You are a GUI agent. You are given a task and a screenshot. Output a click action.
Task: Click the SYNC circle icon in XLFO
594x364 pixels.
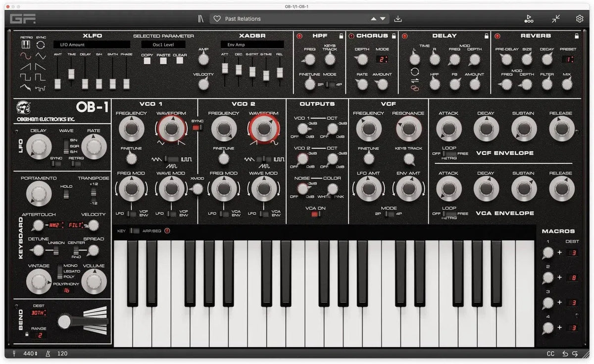[x=41, y=45]
